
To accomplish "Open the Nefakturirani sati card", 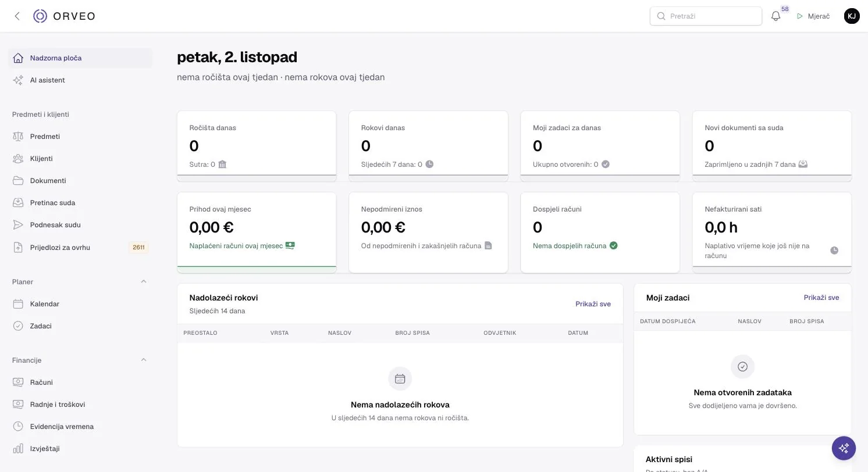I will 772,233.
